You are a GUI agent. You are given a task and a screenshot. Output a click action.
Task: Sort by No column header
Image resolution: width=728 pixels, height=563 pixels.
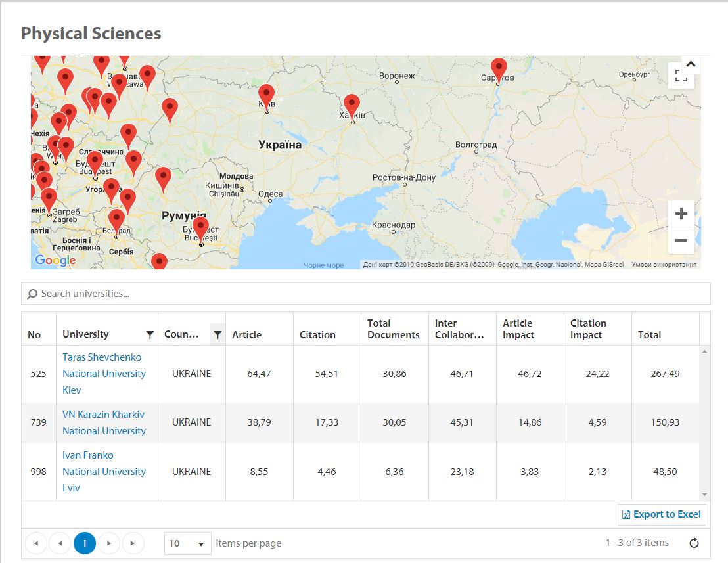[x=34, y=334]
